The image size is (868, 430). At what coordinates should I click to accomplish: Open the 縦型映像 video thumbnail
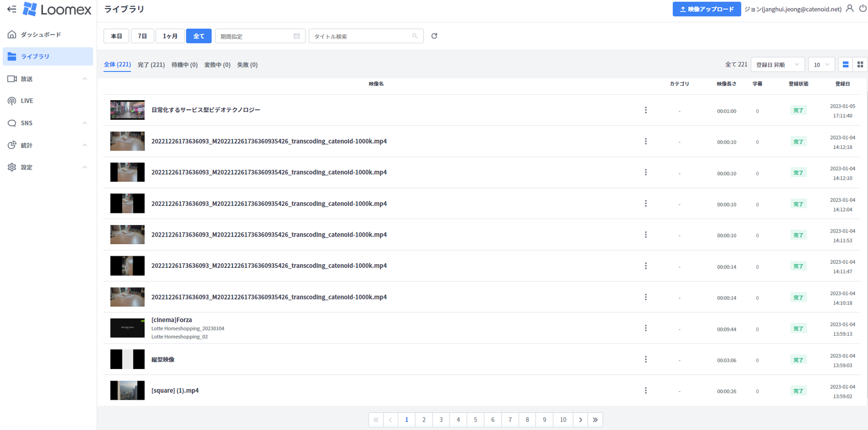point(128,360)
